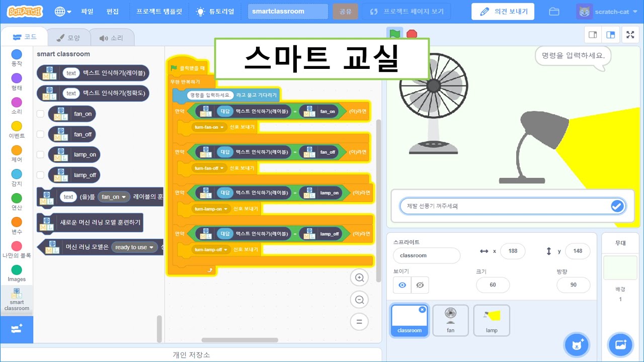Zoom out of the code workspace
Screen dimensions: 644x362
click(x=359, y=300)
